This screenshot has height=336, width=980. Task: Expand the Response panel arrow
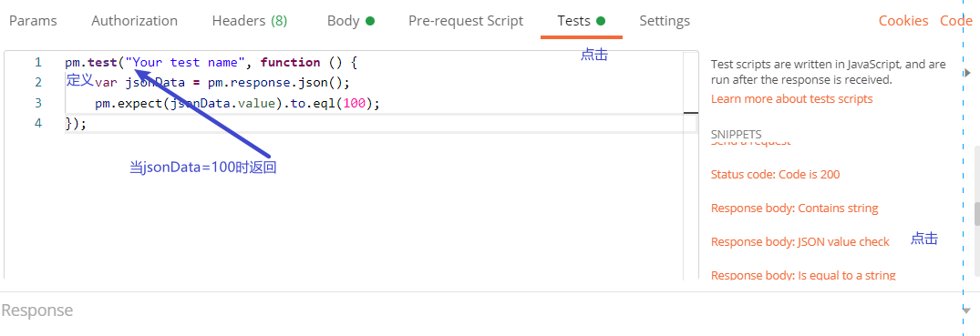pos(967,310)
